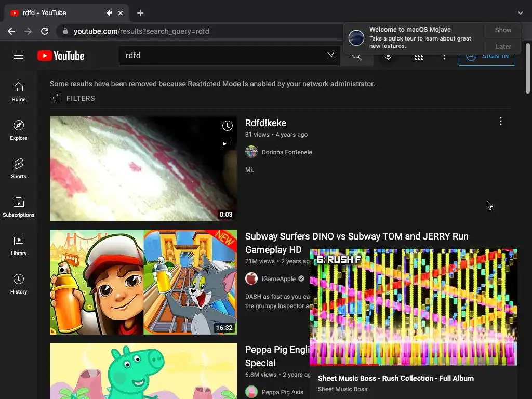Open the tab list chevron dropdown
The height and width of the screenshot is (399, 532).
tap(521, 13)
